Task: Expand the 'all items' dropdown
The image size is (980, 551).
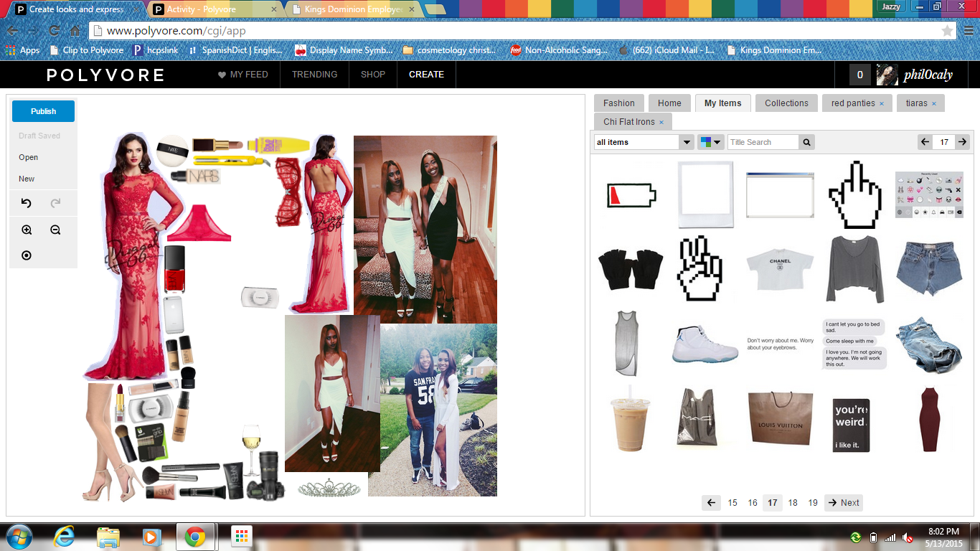Action: point(686,142)
